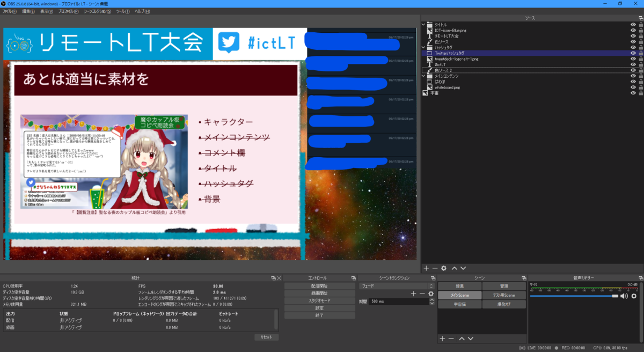Screen dimensions: 644x352
Task: Remove selected source using the minus icon
Action: [434, 268]
